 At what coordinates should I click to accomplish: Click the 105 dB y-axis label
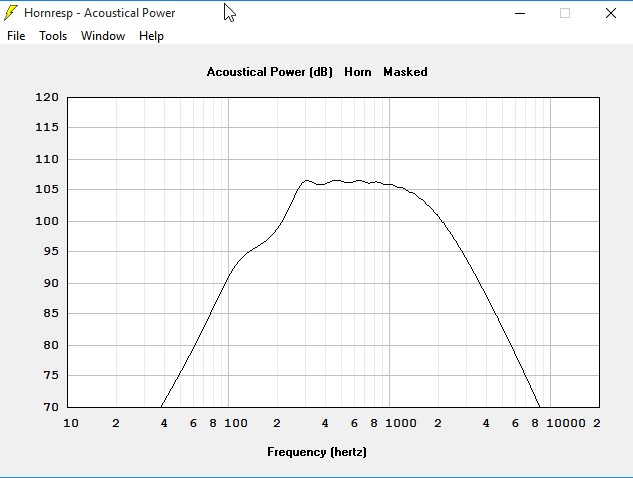tap(47, 189)
